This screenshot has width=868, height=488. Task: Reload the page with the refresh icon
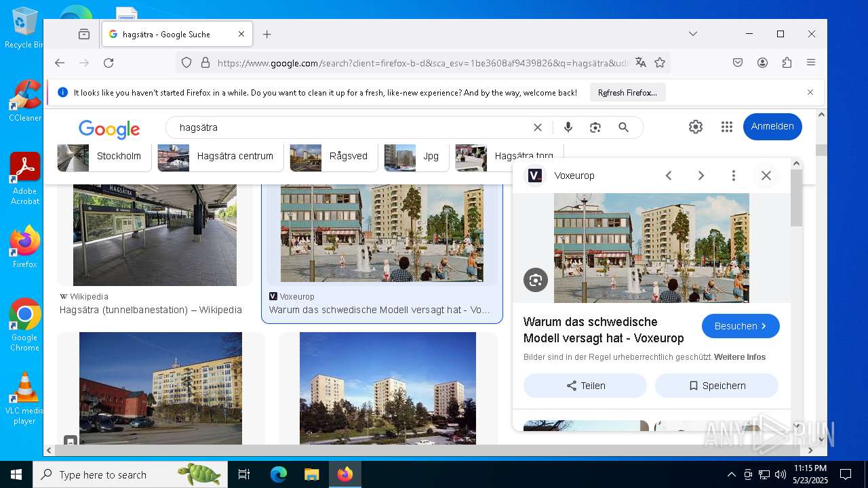[x=108, y=63]
